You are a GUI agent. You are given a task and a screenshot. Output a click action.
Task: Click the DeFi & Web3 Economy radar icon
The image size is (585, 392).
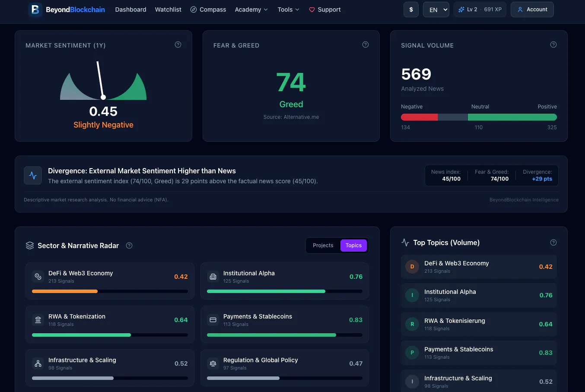point(38,277)
